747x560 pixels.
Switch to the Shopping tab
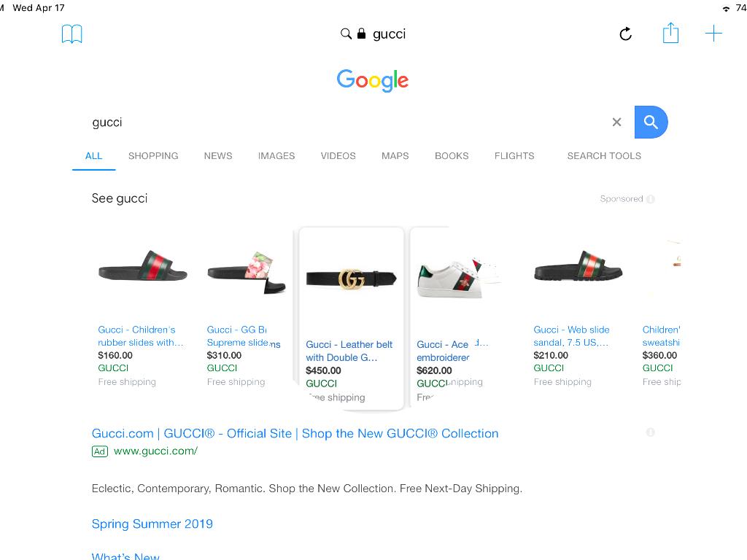pos(153,156)
